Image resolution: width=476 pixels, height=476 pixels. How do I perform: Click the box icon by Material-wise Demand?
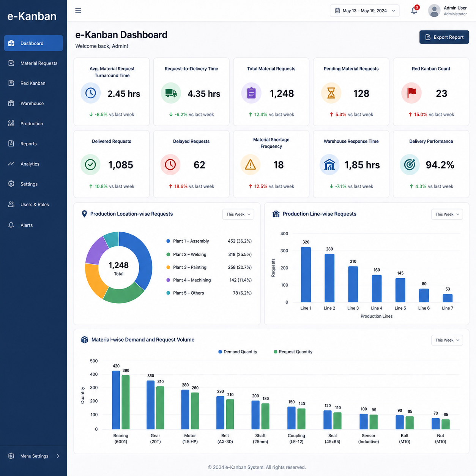84,340
